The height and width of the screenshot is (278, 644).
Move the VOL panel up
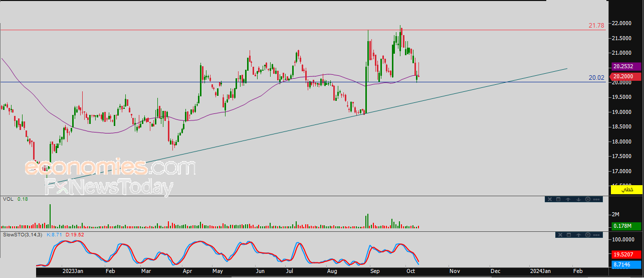568,199
